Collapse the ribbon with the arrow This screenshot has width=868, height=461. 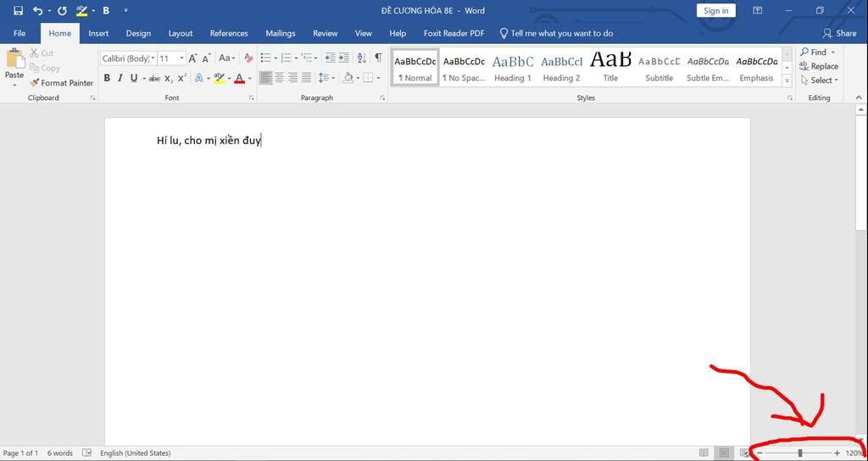(x=859, y=97)
